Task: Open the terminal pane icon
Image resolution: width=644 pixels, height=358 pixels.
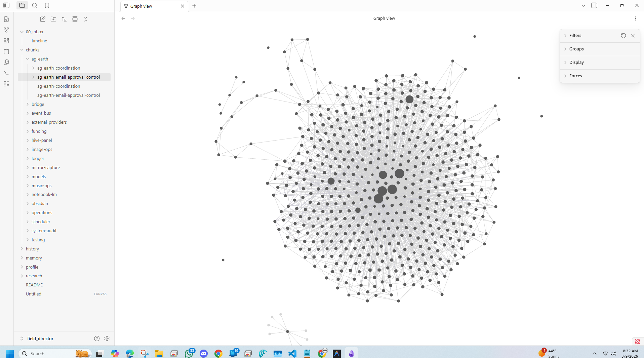Action: [x=6, y=73]
